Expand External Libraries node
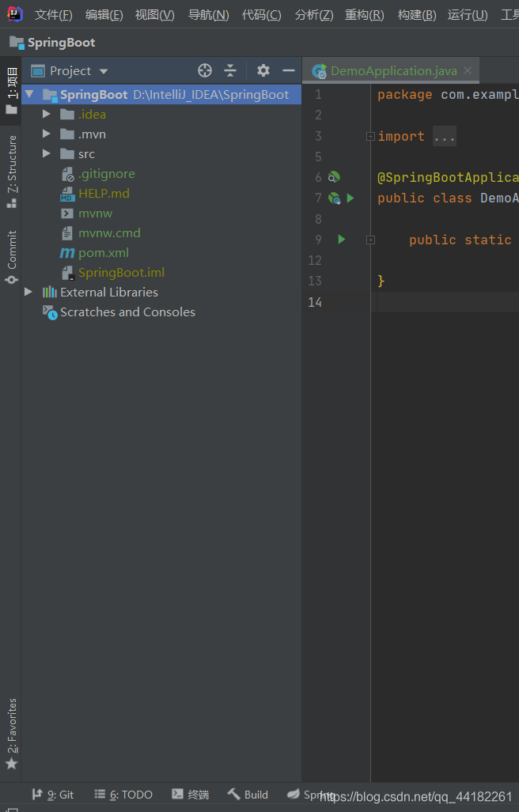Screen dimensions: 519x812 click(x=28, y=292)
